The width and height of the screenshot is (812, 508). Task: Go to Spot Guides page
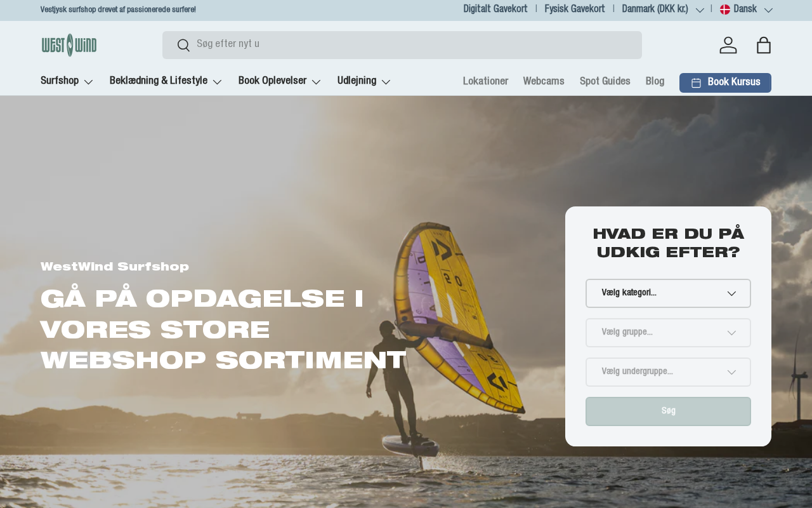coord(605,81)
